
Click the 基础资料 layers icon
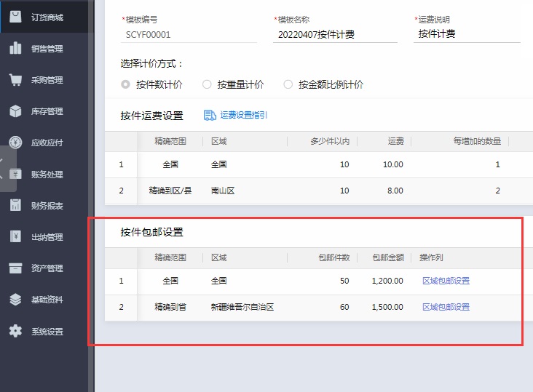coord(15,300)
